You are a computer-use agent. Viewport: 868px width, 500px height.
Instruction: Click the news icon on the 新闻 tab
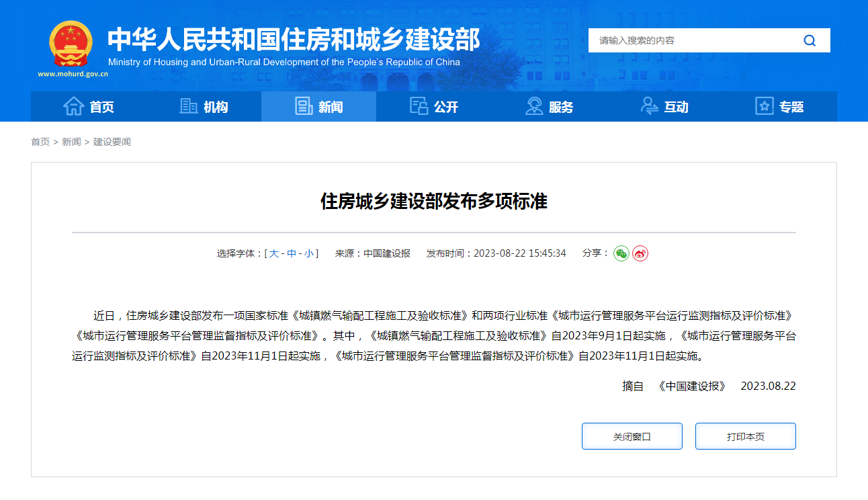tap(304, 106)
